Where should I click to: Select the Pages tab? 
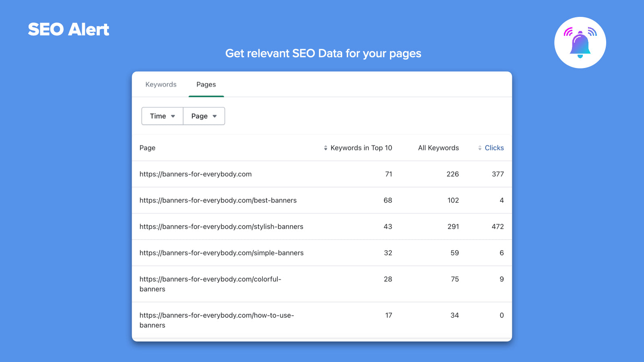tap(206, 84)
